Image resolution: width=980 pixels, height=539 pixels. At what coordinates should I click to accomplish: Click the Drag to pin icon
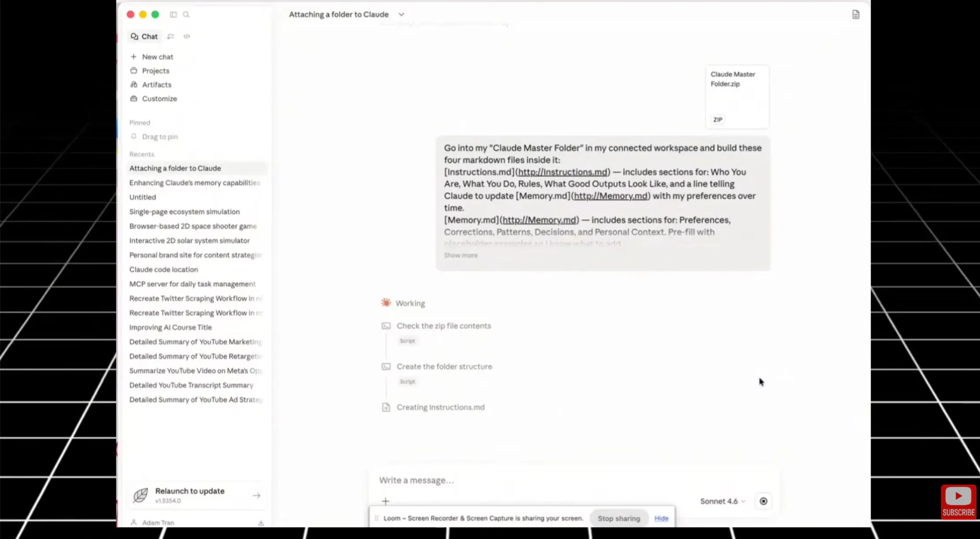pyautogui.click(x=134, y=137)
